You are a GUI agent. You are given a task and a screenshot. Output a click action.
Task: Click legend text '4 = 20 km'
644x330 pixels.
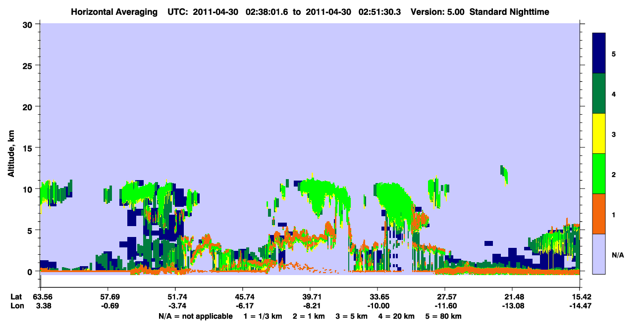396,316
